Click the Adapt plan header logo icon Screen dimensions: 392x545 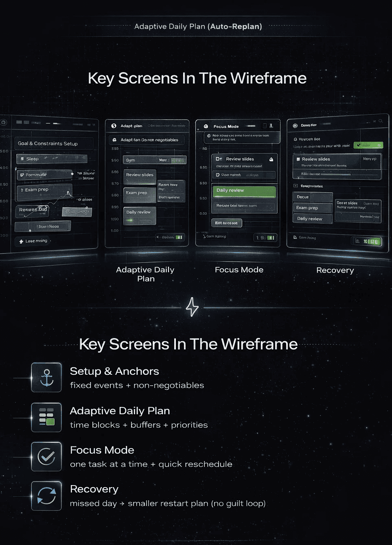click(114, 126)
